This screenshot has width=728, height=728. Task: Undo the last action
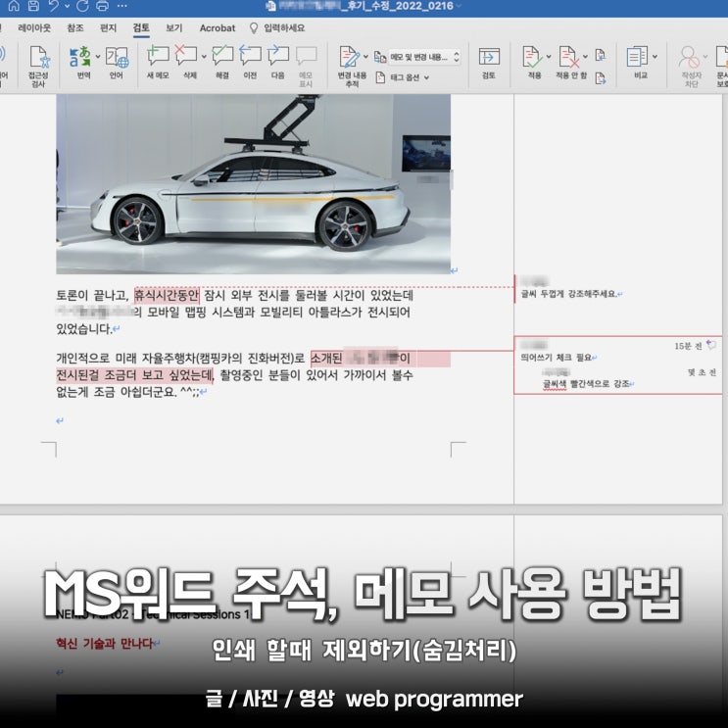click(54, 6)
